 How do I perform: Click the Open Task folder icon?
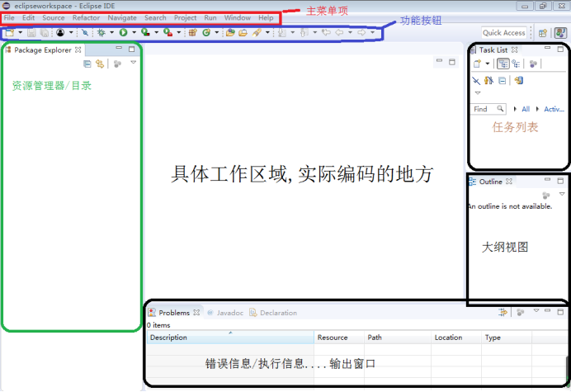tap(243, 33)
